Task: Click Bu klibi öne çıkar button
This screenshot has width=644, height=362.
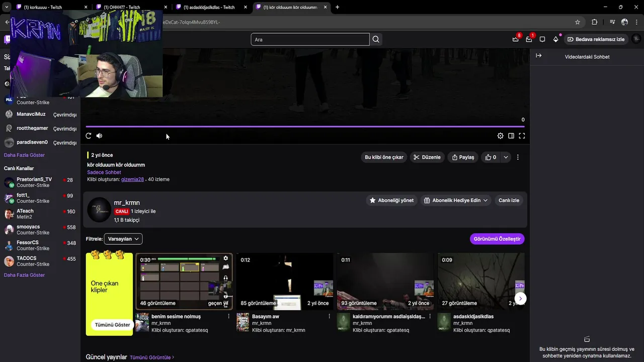Action: coord(384,157)
